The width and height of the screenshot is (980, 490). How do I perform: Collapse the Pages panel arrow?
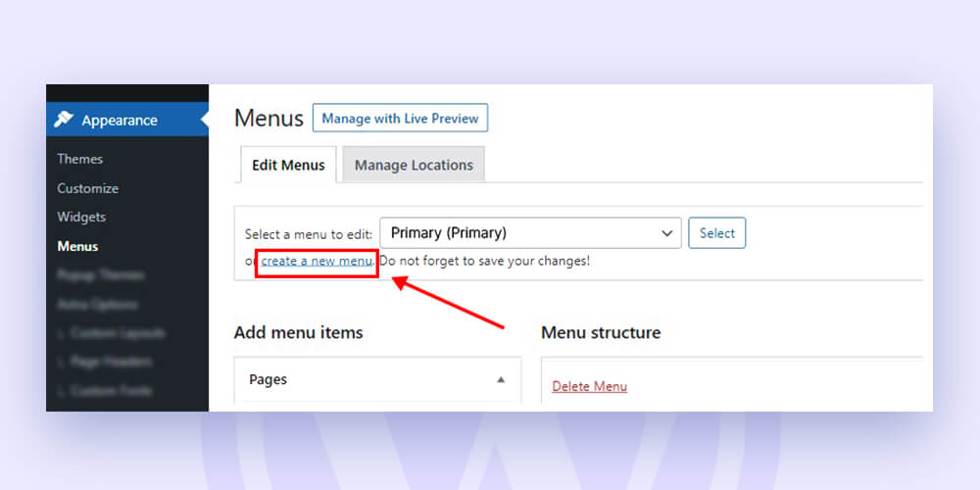[x=501, y=379]
